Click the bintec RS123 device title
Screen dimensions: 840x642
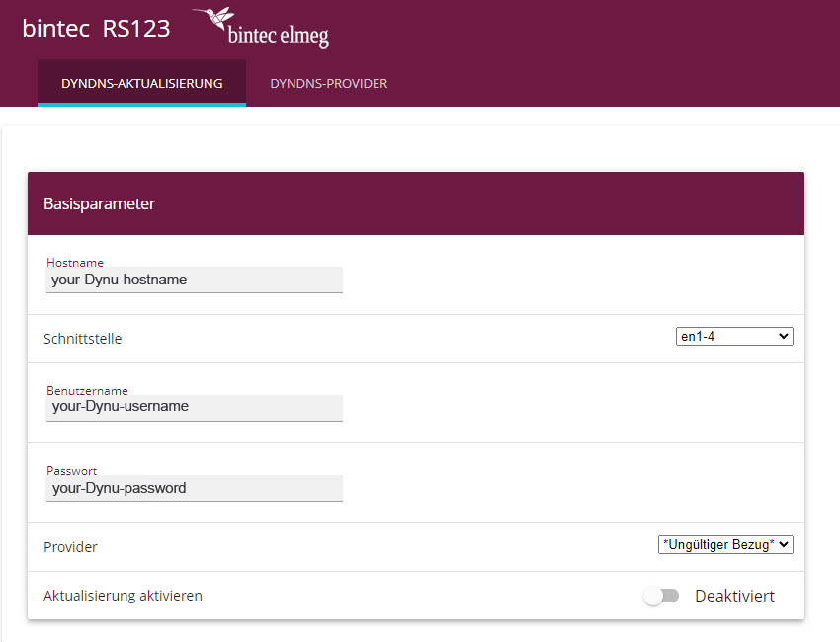coord(97,29)
